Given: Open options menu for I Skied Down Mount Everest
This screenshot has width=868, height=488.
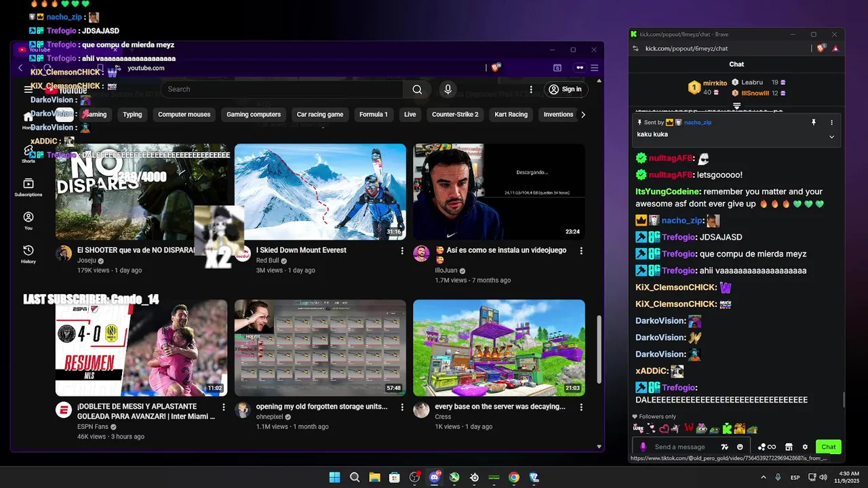Looking at the screenshot, I should point(402,251).
